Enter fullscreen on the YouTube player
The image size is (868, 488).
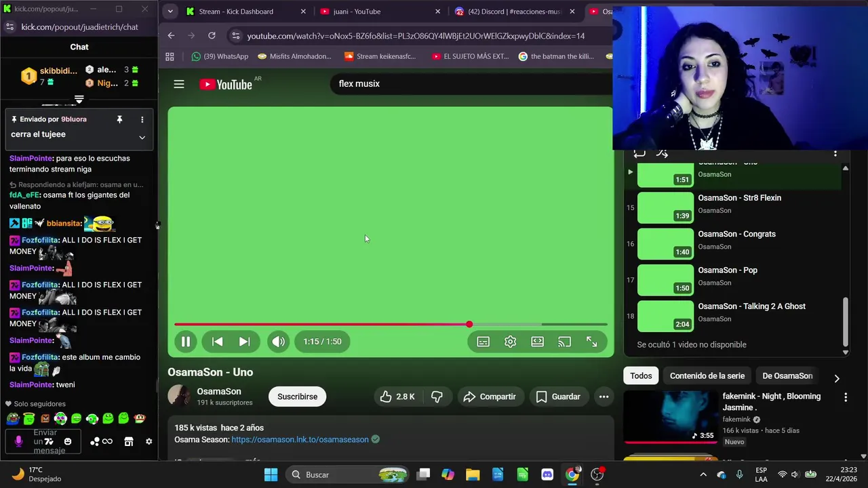coord(592,342)
